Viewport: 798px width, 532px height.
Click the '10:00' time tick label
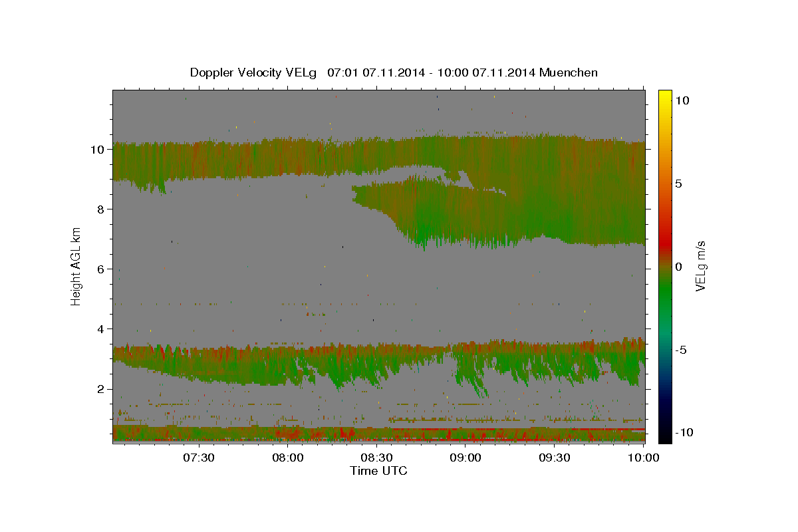click(644, 458)
